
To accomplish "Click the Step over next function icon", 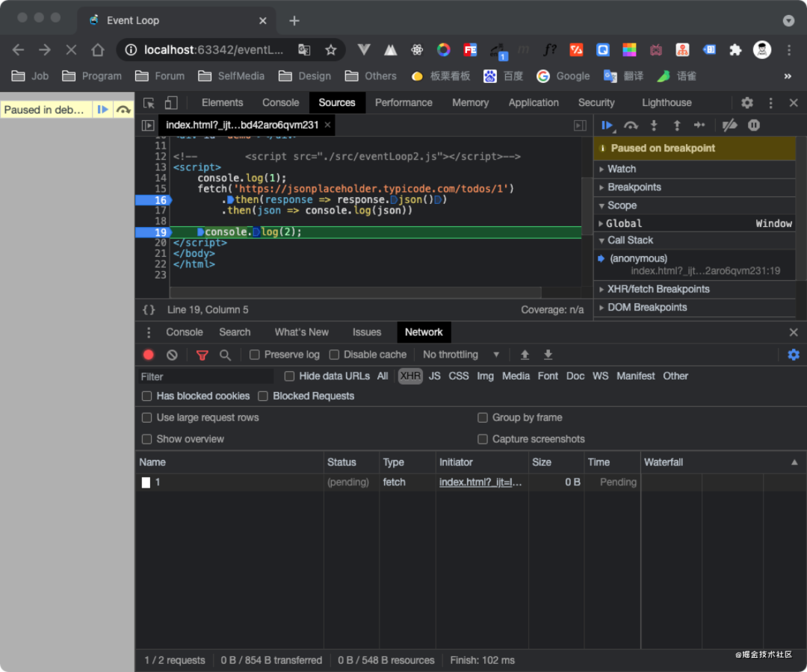I will pos(631,125).
